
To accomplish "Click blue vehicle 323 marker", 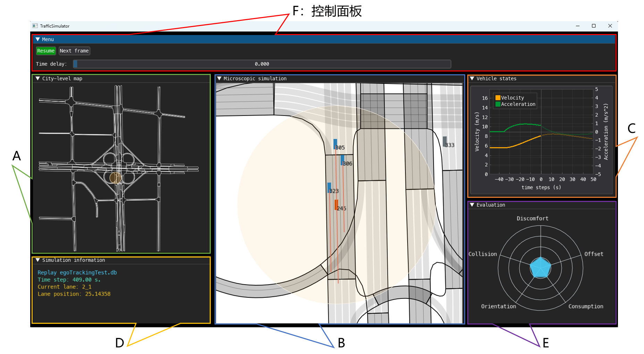I will (x=329, y=187).
